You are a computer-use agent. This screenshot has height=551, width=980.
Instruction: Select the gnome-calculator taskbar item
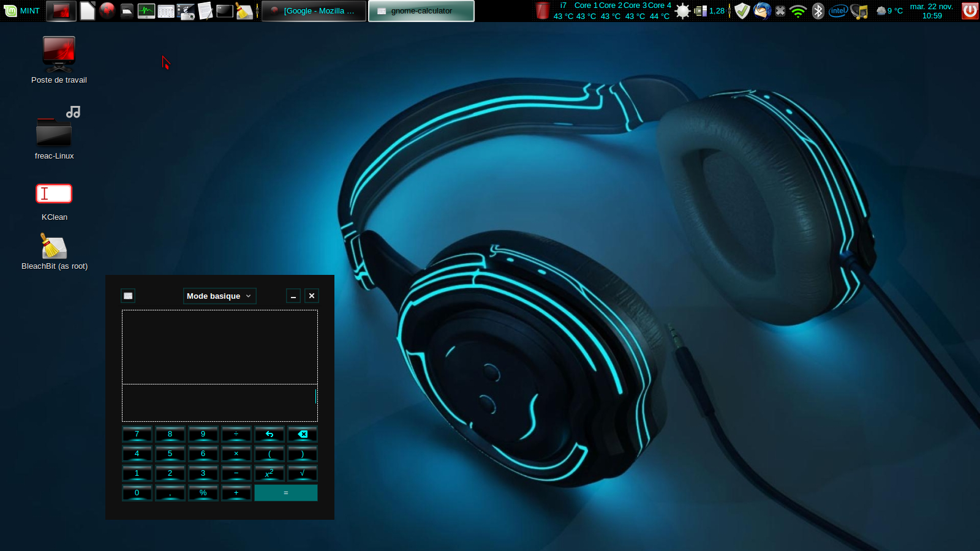click(421, 11)
